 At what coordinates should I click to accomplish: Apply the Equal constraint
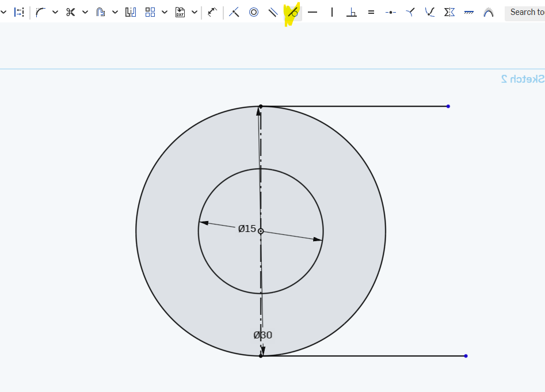coord(371,12)
